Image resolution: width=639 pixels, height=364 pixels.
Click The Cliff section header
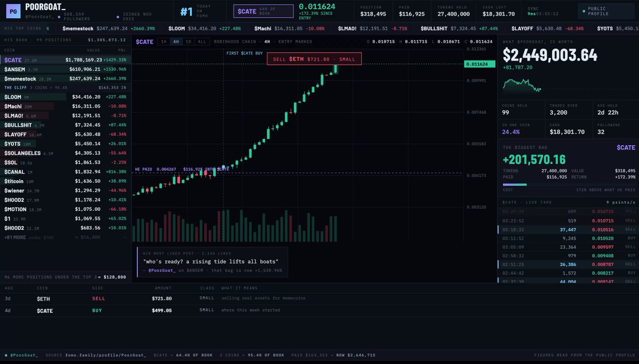(65, 87)
